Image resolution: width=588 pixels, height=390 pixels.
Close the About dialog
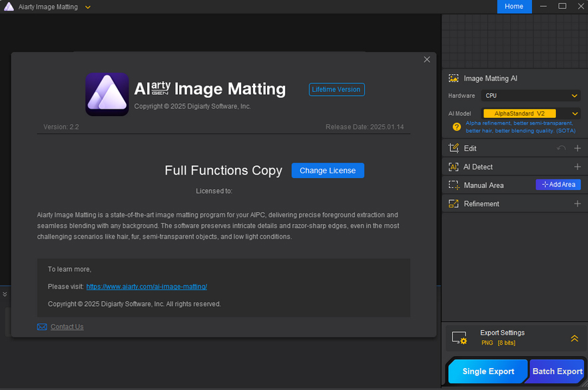(427, 59)
